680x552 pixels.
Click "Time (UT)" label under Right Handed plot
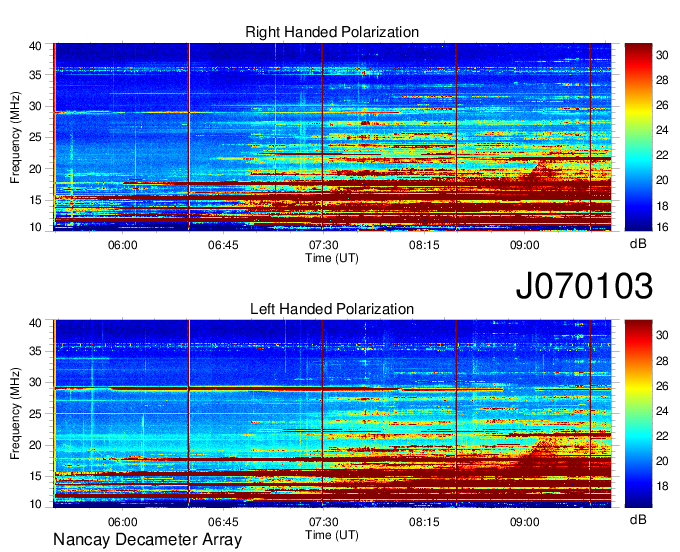(332, 258)
